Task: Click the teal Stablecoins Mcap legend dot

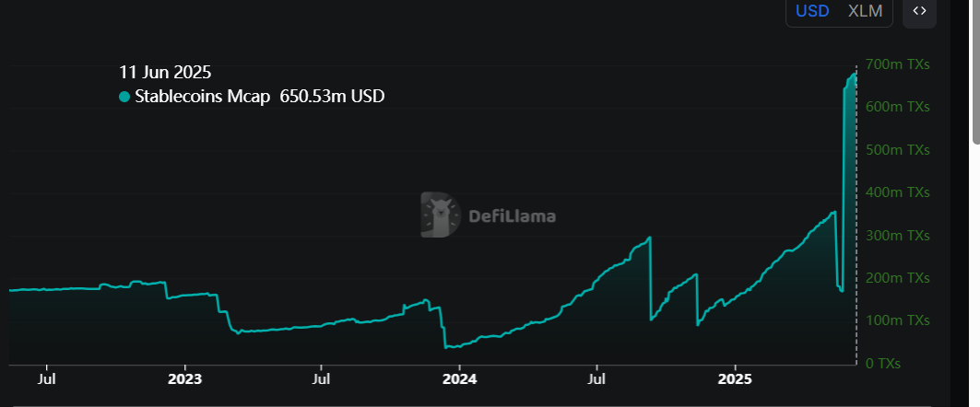Action: pos(124,97)
